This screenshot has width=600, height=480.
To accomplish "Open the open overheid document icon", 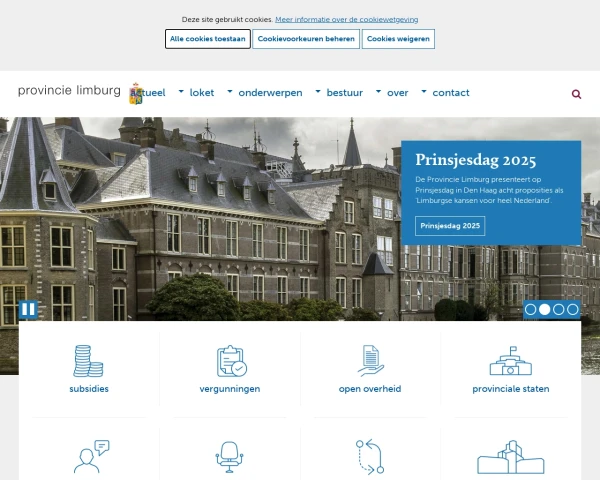I will tap(370, 361).
